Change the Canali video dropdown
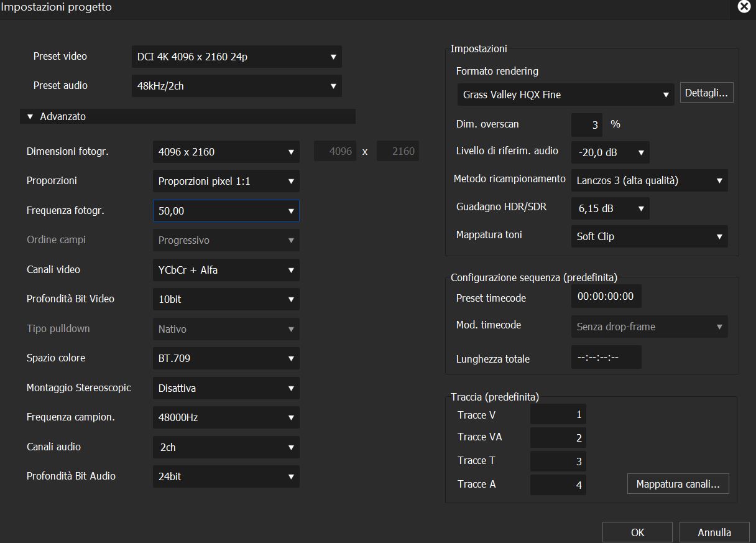 226,270
